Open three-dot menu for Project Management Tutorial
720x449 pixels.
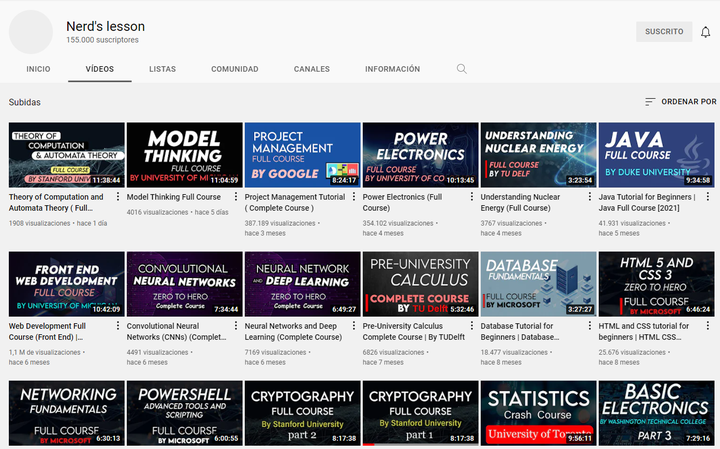click(354, 196)
